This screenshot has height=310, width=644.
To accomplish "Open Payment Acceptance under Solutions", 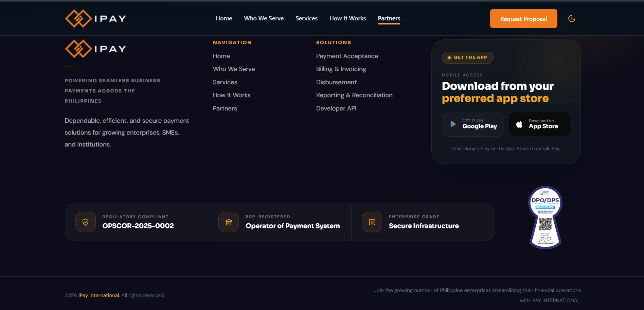I will tap(347, 56).
